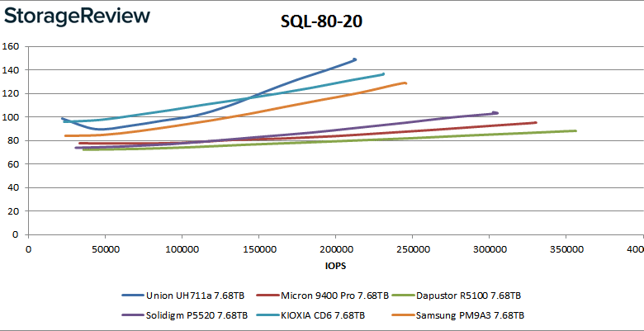Click the teal KIOXIA CD6 line's end point
This screenshot has width=644, height=331.
coord(383,74)
